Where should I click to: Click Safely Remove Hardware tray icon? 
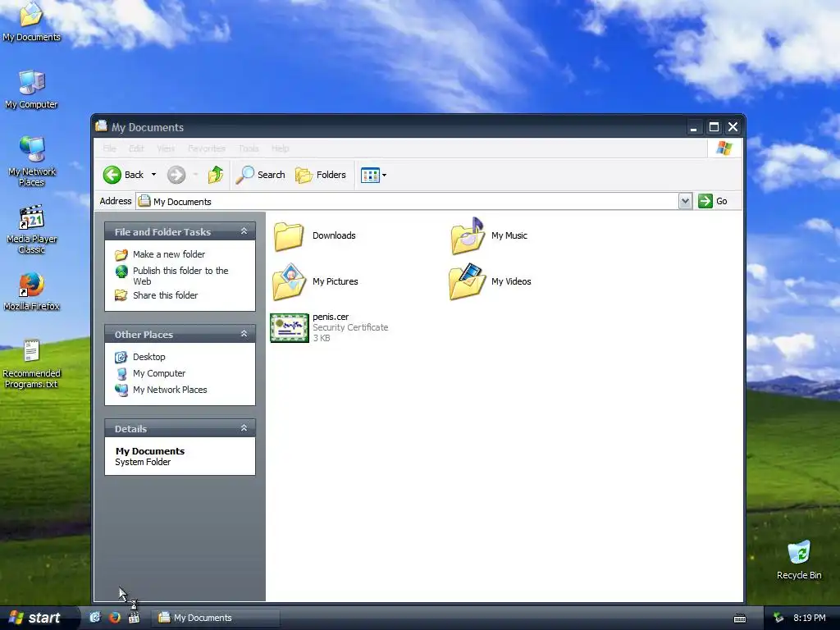point(778,618)
